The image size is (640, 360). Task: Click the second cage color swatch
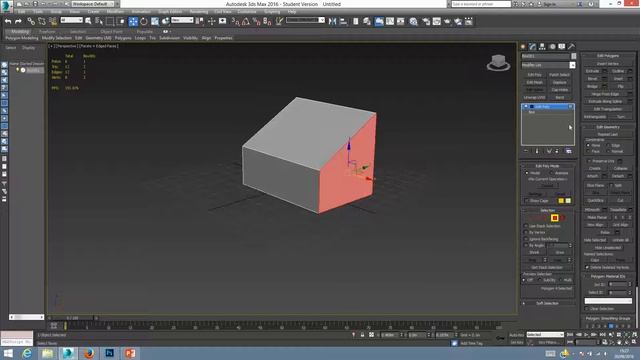[568, 201]
